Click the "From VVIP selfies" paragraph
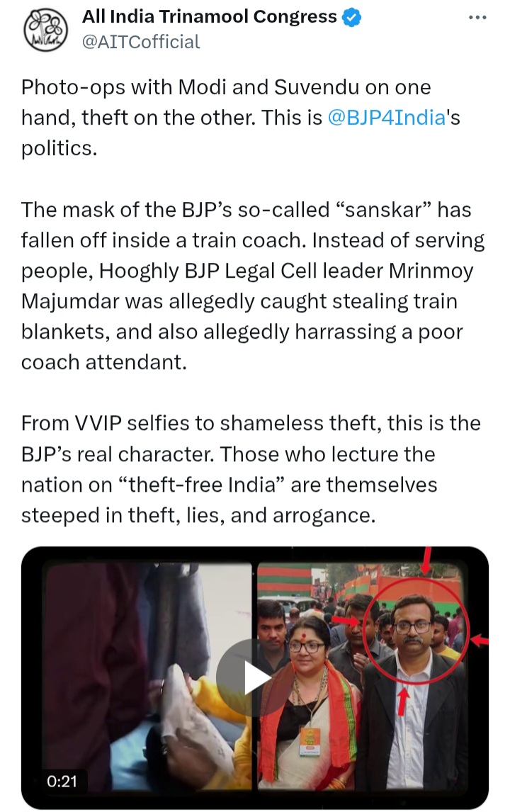The width and height of the screenshot is (510, 812). [251, 469]
